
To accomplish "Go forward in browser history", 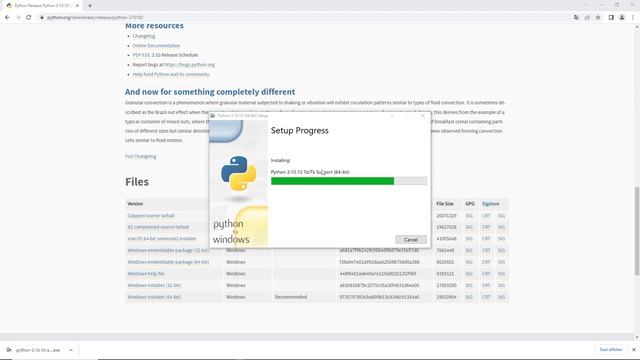I will [18, 18].
